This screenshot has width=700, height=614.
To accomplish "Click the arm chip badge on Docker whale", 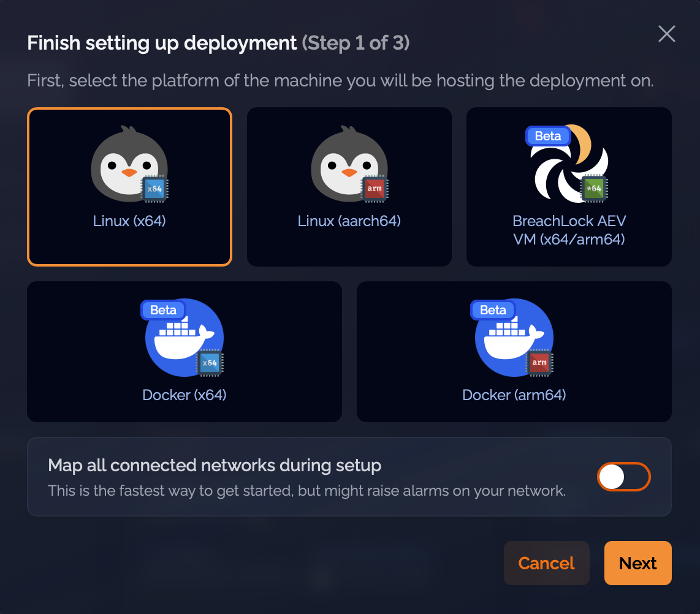I will (539, 363).
